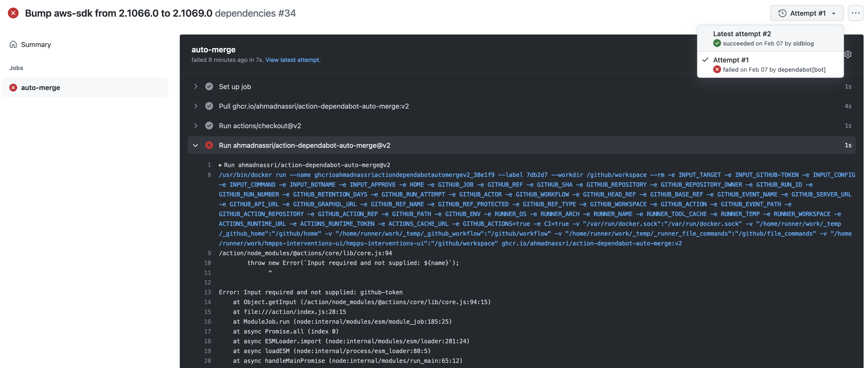The image size is (868, 368).
Task: Select the auto-merge job under Jobs
Action: 40,88
